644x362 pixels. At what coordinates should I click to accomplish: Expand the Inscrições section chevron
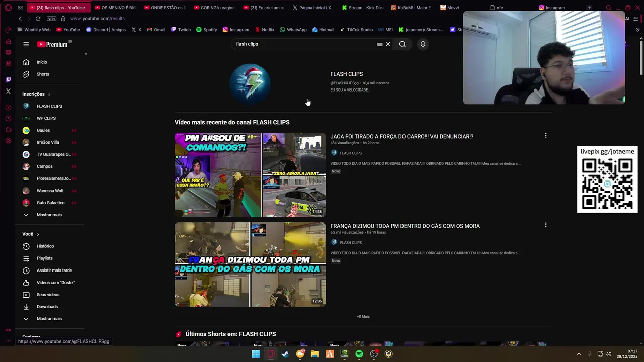[x=49, y=94]
